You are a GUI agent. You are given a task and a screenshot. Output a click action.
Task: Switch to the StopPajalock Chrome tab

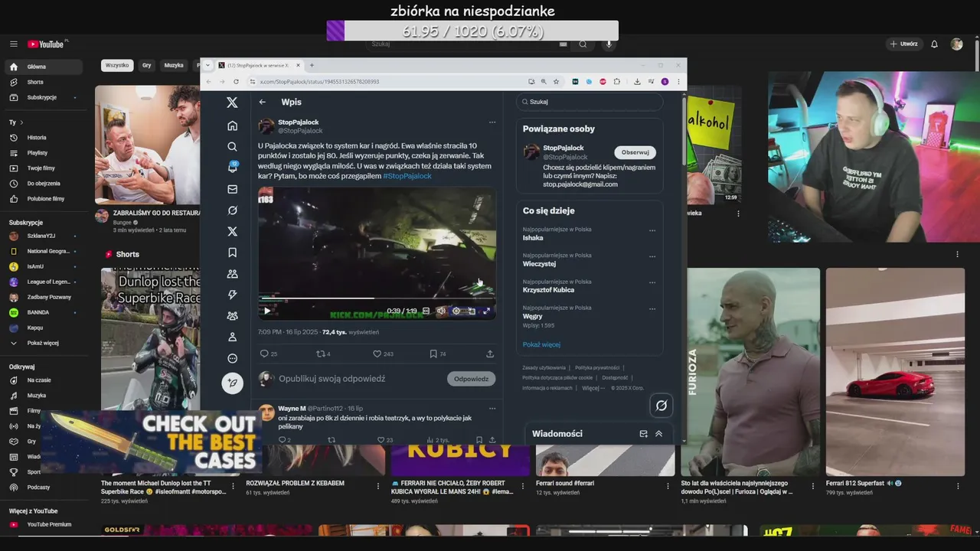point(260,65)
